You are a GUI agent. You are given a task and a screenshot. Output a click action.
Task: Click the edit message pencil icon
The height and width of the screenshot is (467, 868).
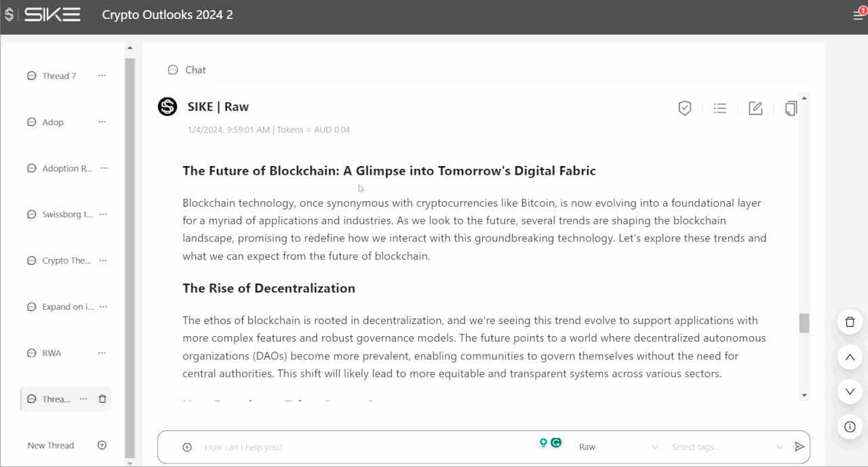755,108
